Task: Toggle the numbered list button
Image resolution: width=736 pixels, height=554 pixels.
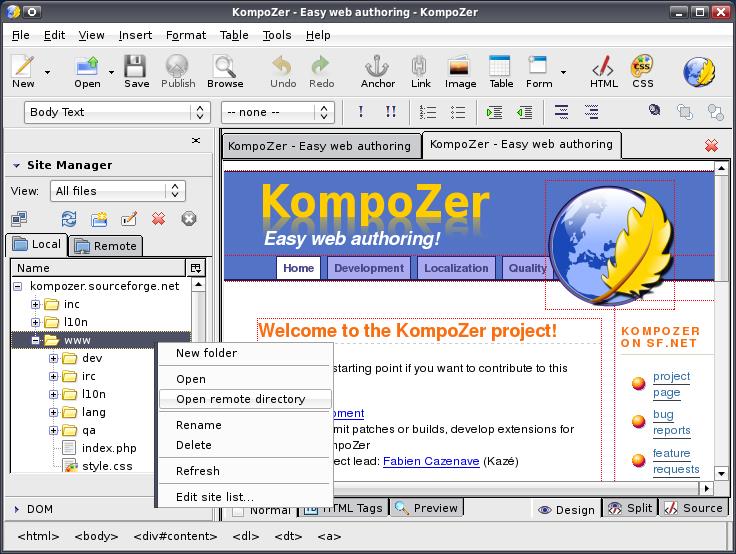Action: click(x=428, y=112)
